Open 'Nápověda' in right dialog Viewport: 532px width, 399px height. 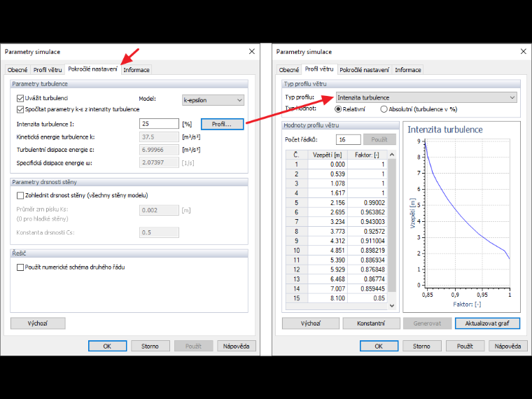click(x=507, y=346)
